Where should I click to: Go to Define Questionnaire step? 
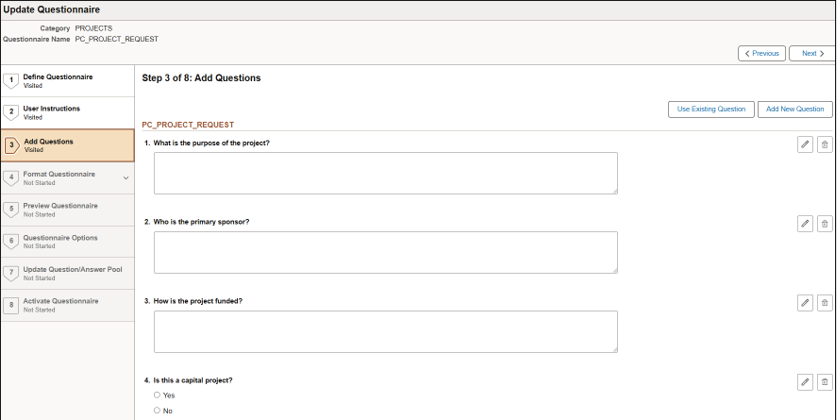(58, 80)
